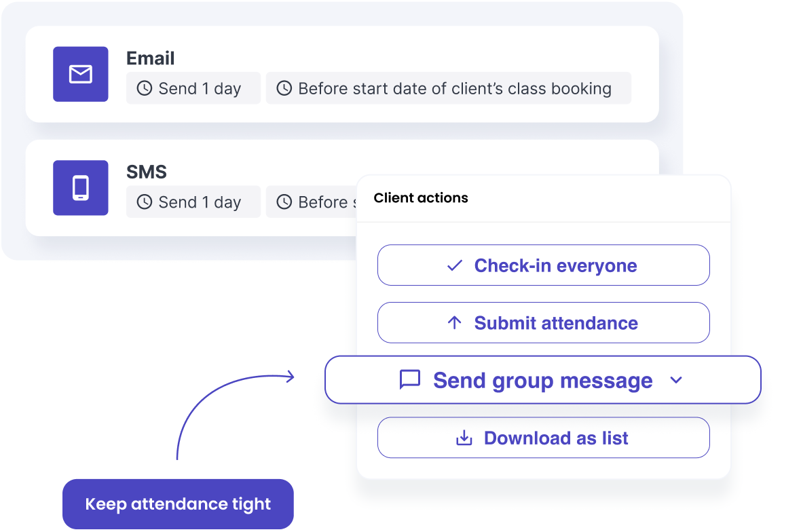
Task: Click the Keep attendance tight button
Action: point(178,504)
